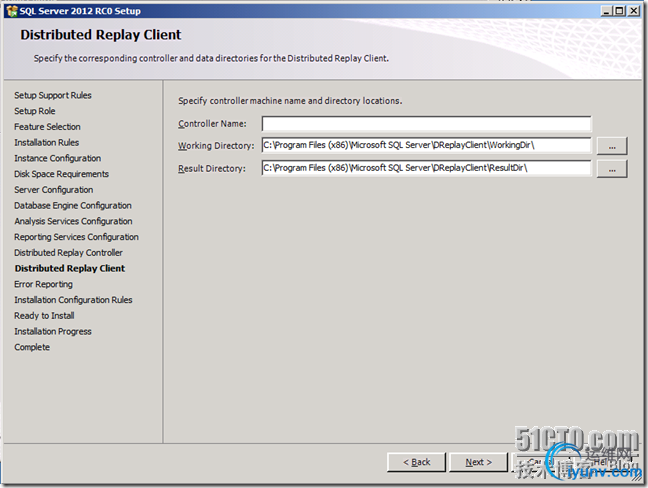Select the Analysis Services Configuration step

click(x=73, y=221)
